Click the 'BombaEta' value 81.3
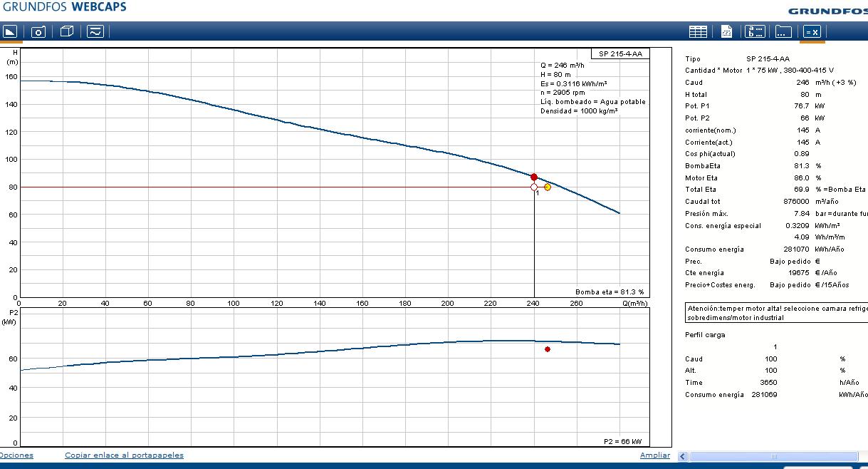Viewport: 868px width, 469px height. click(802, 166)
